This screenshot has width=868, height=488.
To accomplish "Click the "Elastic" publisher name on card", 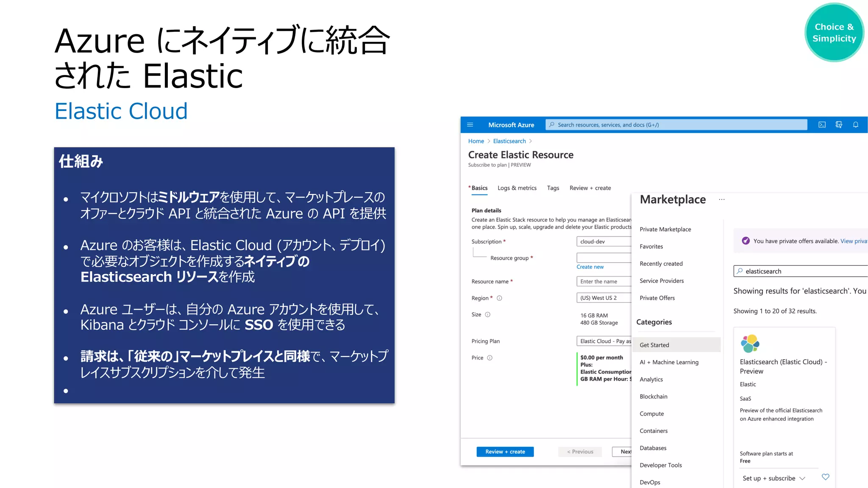I will point(748,384).
